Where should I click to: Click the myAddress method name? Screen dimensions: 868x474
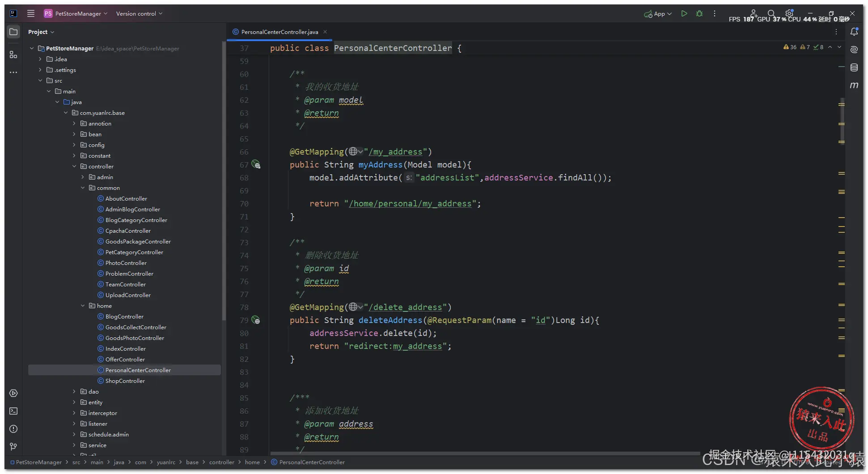click(x=380, y=164)
